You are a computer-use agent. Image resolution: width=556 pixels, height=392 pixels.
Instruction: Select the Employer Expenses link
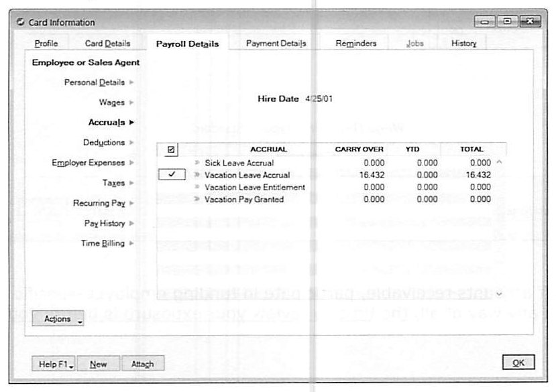point(89,163)
